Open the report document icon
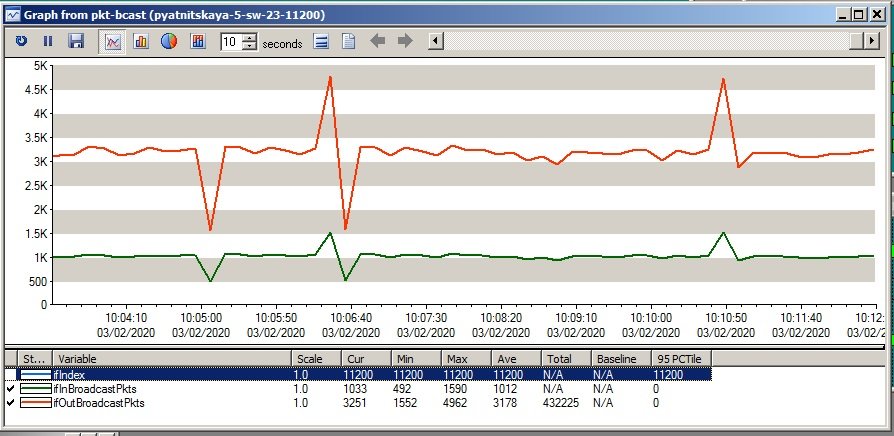The image size is (894, 436). [x=349, y=41]
